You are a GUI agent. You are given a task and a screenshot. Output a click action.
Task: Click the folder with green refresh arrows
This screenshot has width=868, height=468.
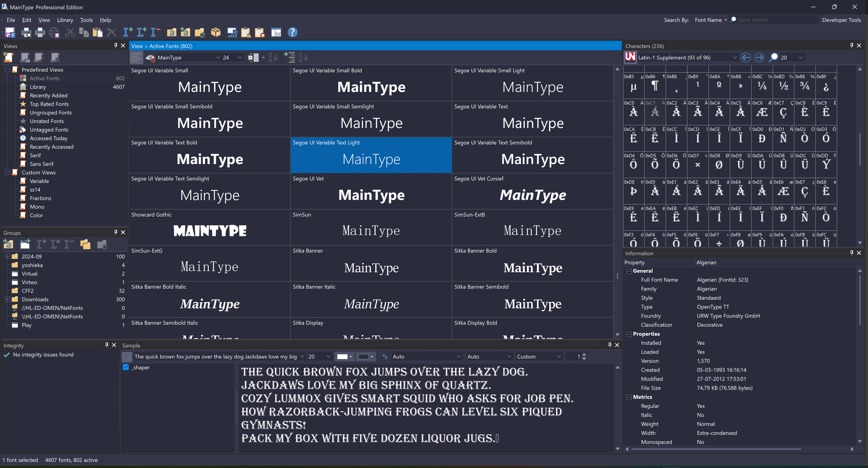pyautogui.click(x=199, y=32)
